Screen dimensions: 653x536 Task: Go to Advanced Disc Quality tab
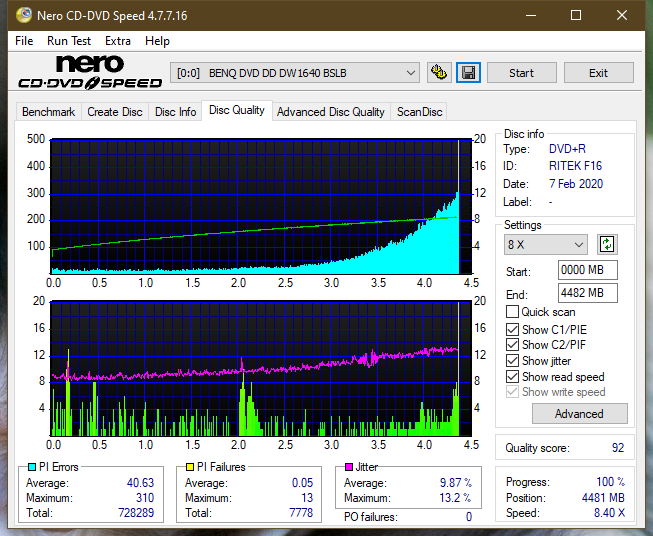click(331, 112)
